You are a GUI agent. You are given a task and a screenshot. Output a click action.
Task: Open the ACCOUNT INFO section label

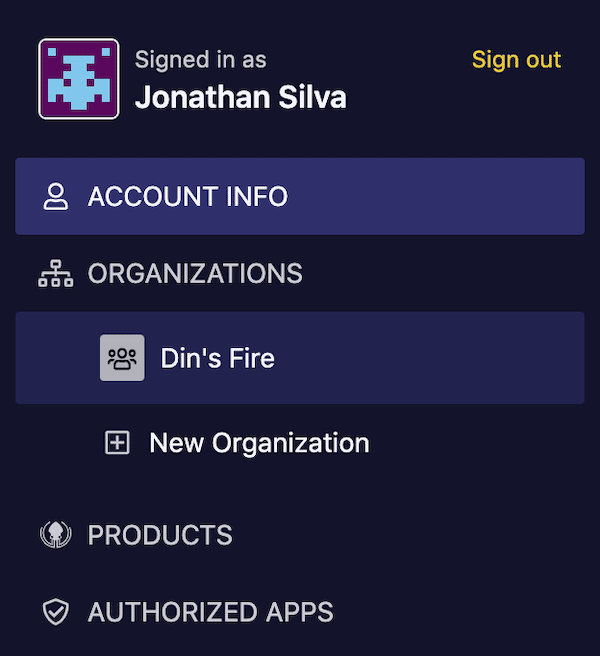click(x=187, y=197)
